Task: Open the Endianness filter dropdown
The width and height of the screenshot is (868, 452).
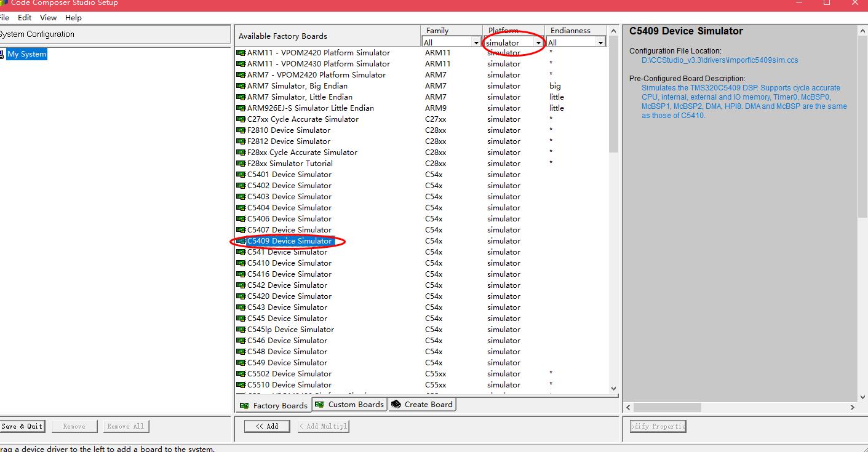Action: 576,42
